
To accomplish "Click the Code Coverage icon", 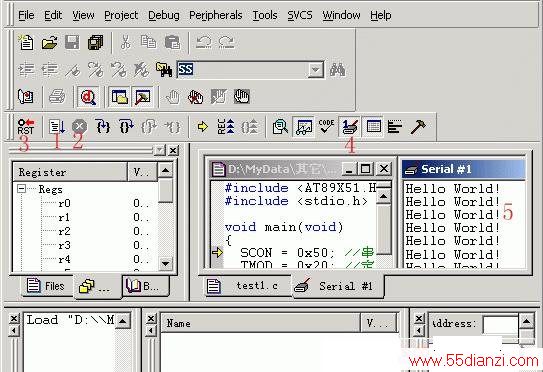I will (x=326, y=126).
